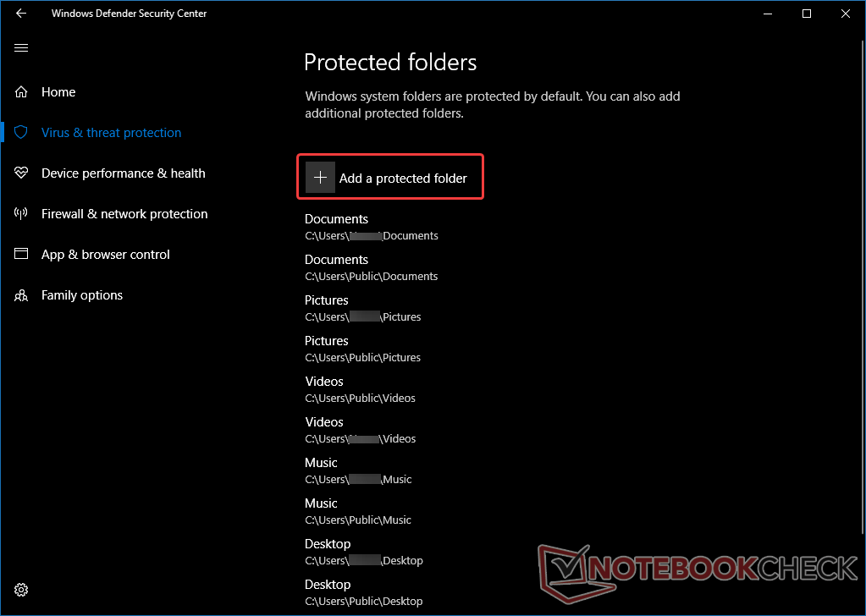Screen dimensions: 866x616
Task: Click the Firewall network signal icon
Action: [x=21, y=213]
